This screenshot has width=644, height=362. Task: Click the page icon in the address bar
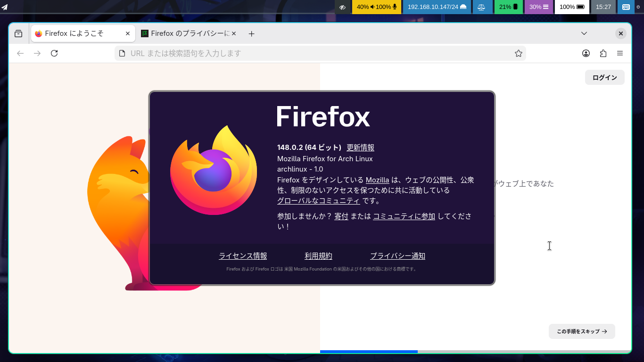pos(122,53)
